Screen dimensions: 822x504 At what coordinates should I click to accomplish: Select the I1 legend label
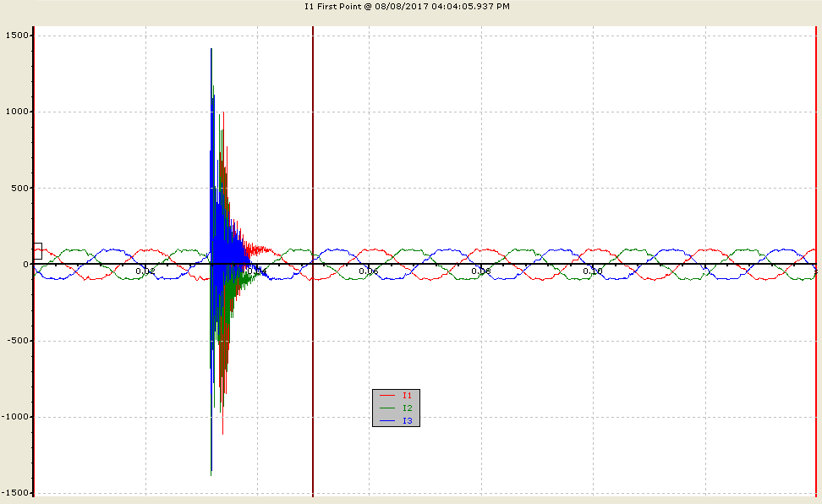408,396
